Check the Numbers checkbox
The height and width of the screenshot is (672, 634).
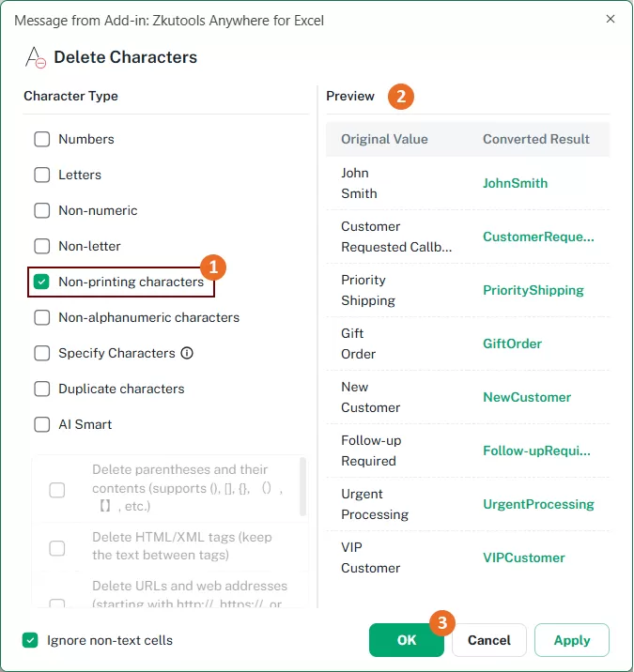click(x=41, y=139)
